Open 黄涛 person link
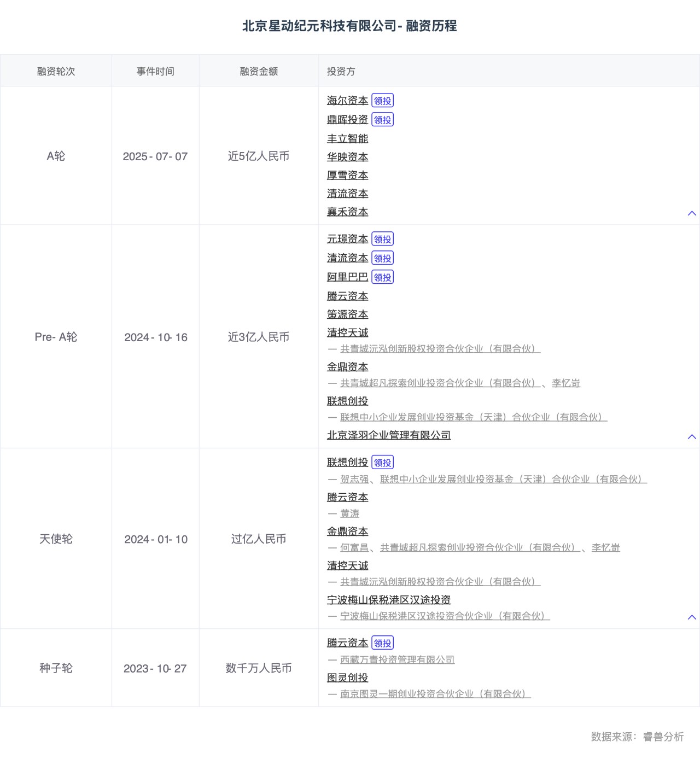The height and width of the screenshot is (765, 700). pos(350,513)
